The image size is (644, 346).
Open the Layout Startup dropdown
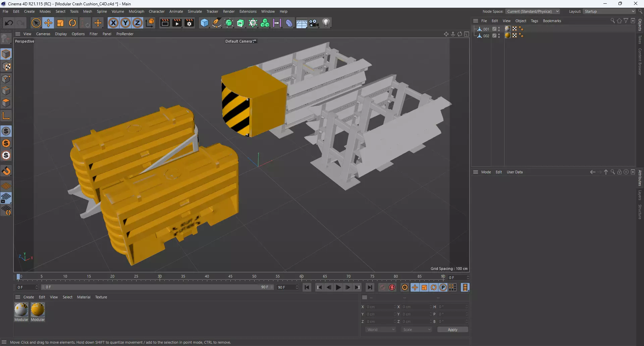[609, 11]
